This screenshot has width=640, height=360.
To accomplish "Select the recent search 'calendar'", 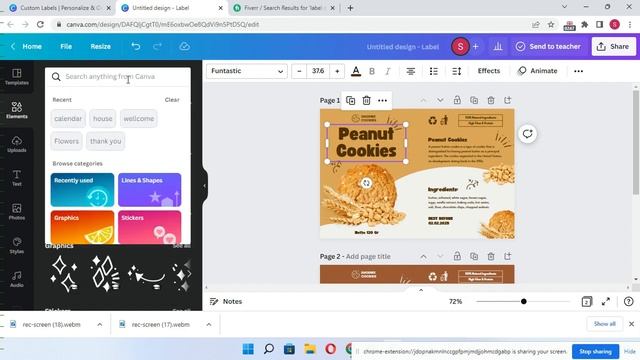I will pos(68,119).
